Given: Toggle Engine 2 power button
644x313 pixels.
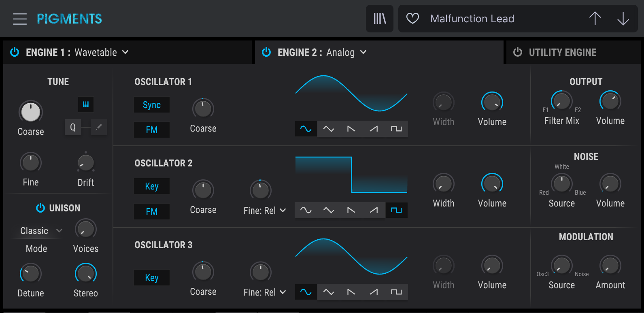Looking at the screenshot, I should (x=266, y=52).
